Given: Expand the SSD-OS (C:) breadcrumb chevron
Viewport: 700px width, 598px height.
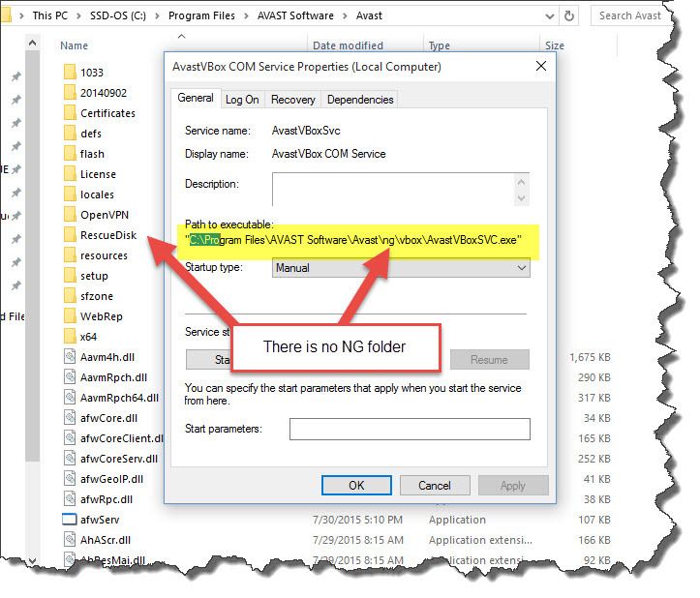Looking at the screenshot, I should (x=157, y=16).
